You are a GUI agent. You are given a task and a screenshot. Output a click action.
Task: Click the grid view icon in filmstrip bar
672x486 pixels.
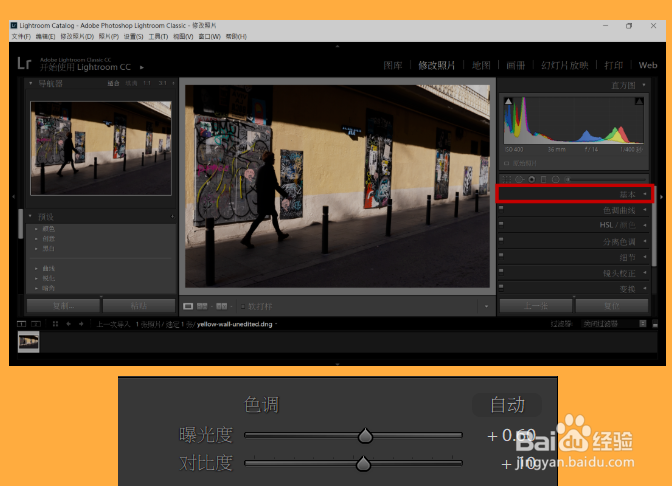(55, 324)
